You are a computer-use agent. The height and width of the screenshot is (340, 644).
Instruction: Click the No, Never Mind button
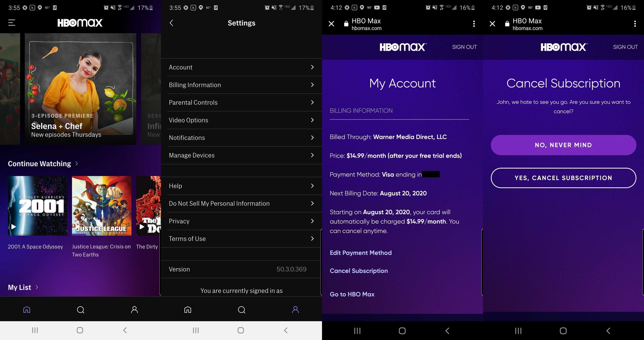563,145
